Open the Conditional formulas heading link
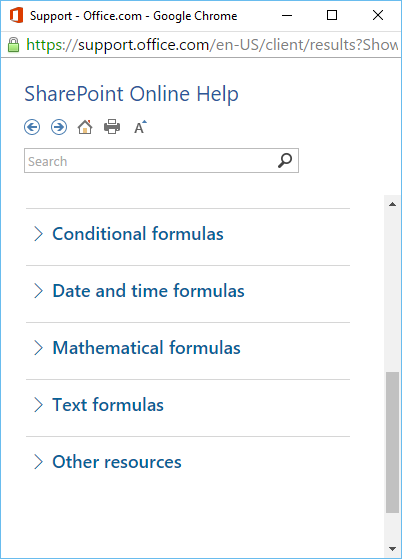 pos(138,234)
